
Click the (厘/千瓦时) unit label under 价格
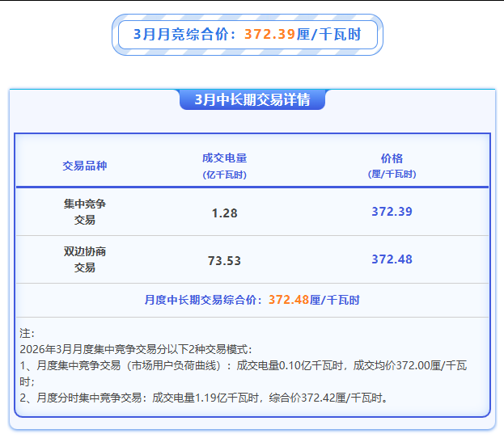click(x=392, y=175)
